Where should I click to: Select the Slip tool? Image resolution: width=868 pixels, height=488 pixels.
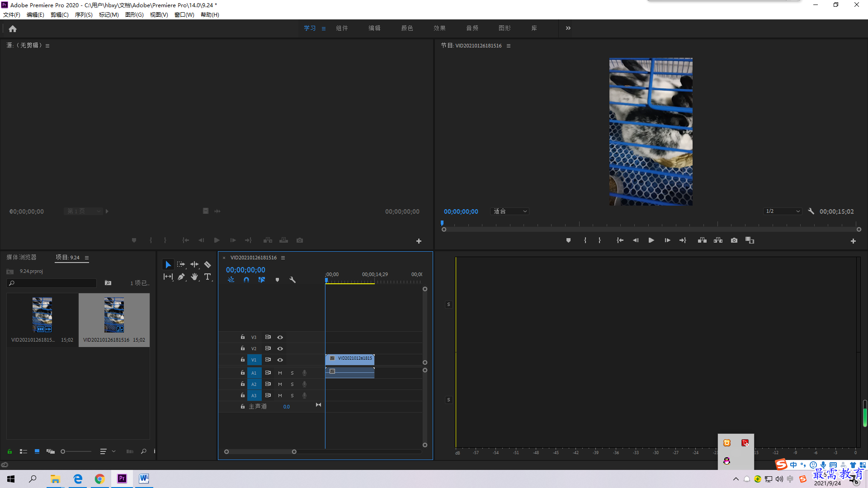[x=168, y=277]
